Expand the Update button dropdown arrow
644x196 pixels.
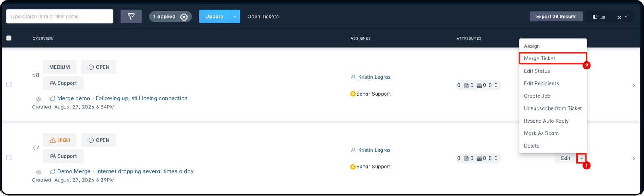click(235, 17)
